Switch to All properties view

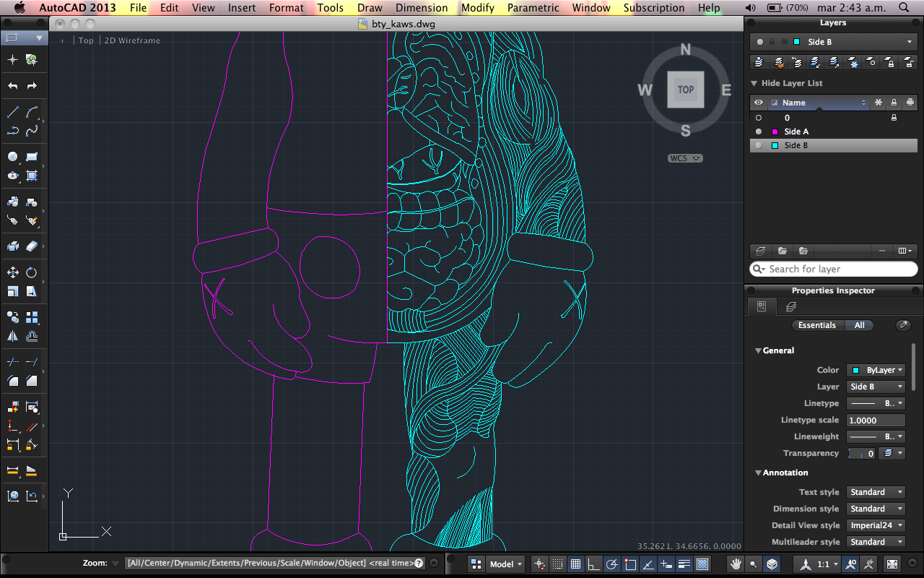859,325
